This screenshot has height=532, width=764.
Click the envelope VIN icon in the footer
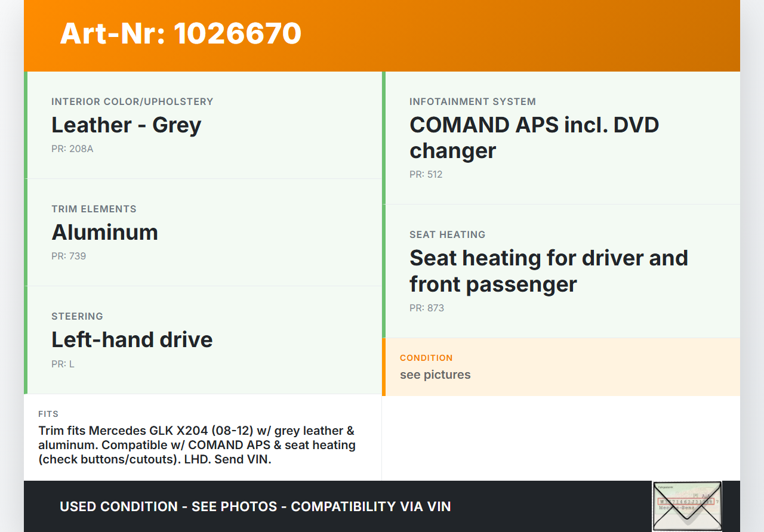686,506
